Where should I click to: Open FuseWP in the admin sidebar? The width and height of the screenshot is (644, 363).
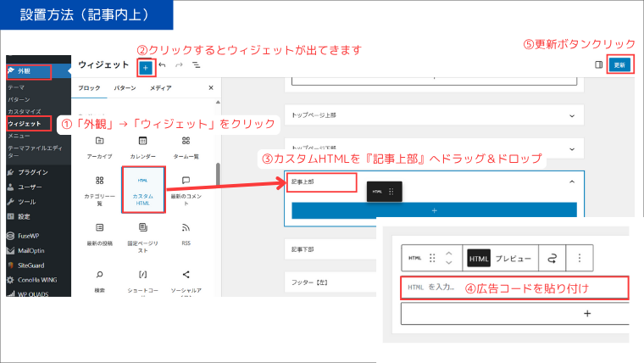tap(28, 236)
